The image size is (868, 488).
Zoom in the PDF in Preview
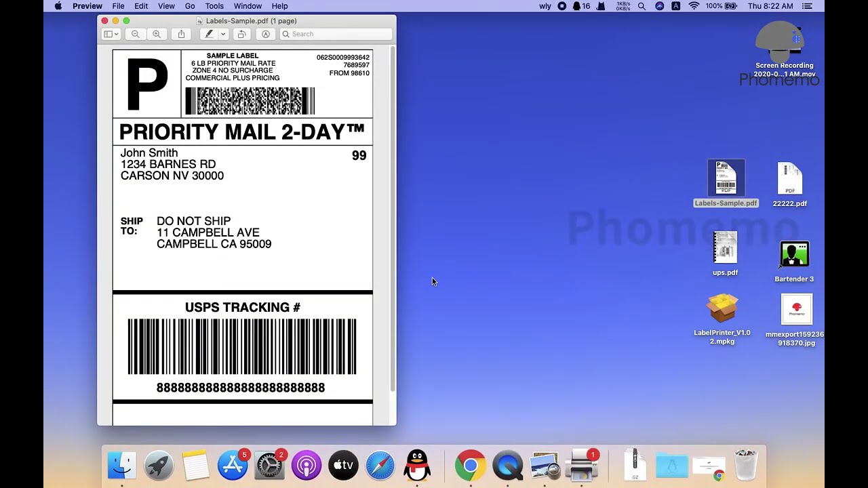tap(157, 34)
